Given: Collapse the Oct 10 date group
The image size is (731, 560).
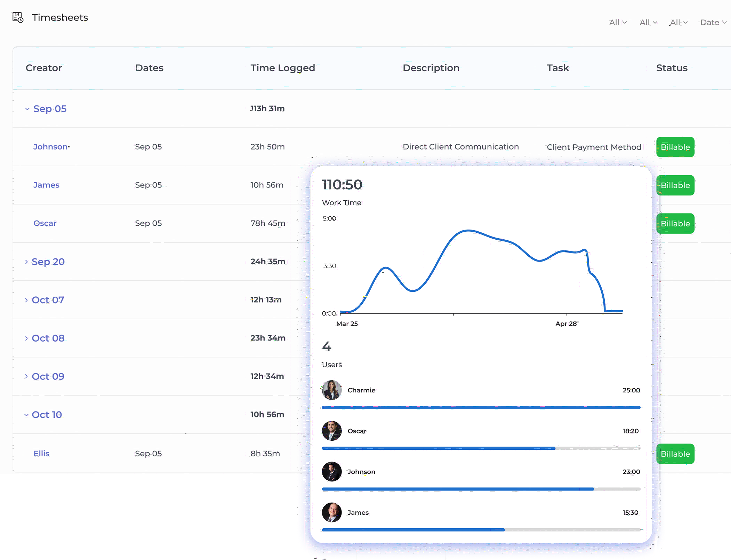Looking at the screenshot, I should (26, 415).
